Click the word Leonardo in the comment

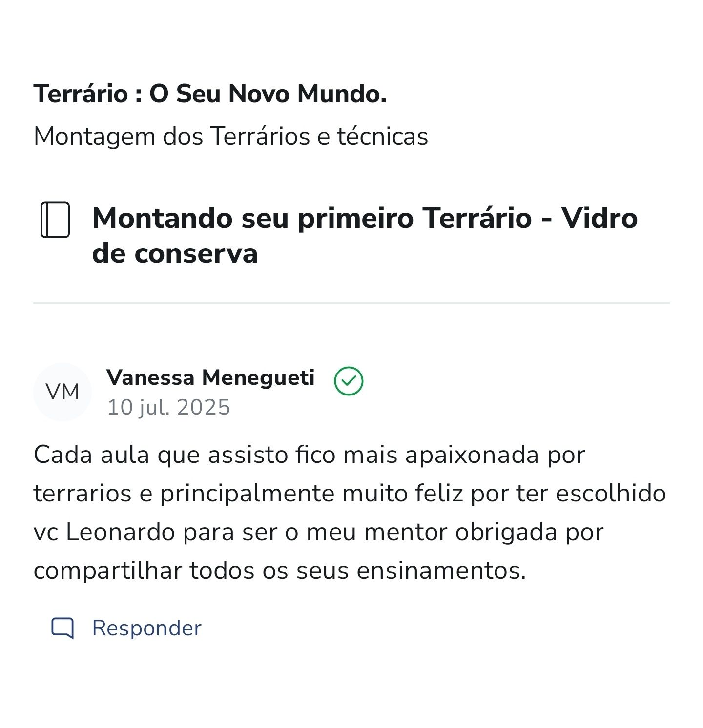120,532
